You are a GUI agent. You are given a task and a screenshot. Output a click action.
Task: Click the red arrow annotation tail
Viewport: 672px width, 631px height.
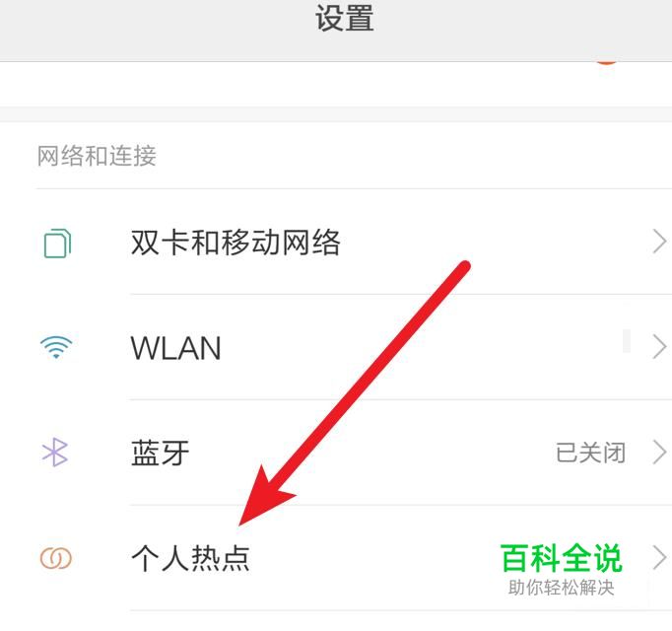tap(463, 267)
